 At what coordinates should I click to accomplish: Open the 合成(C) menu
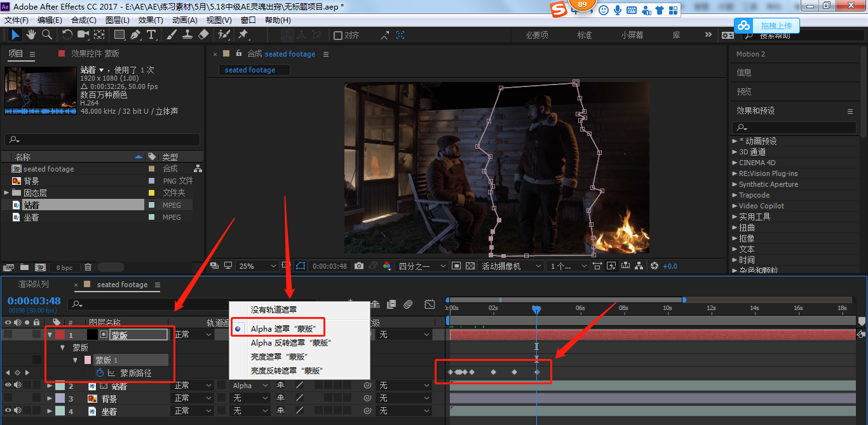[84, 20]
